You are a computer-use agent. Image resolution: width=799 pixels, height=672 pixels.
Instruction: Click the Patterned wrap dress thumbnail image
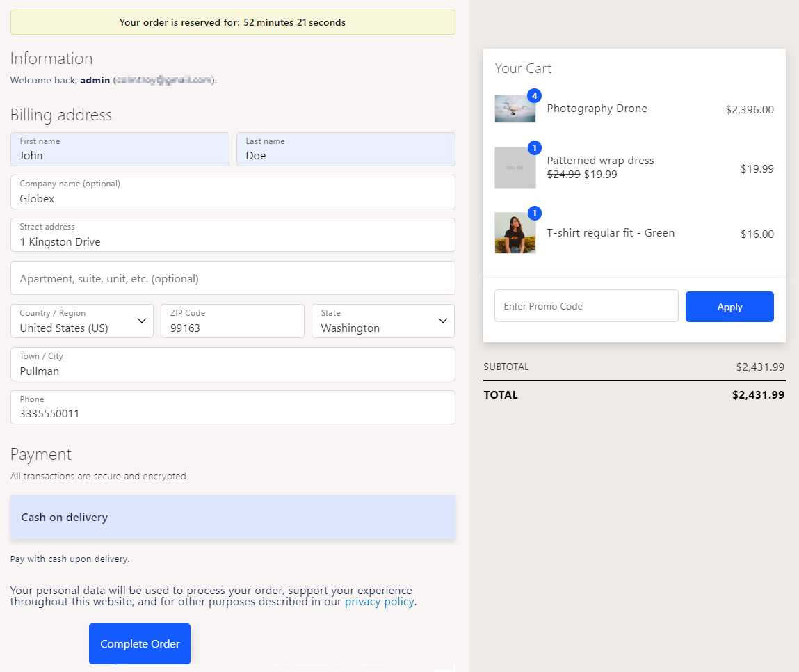coord(515,168)
